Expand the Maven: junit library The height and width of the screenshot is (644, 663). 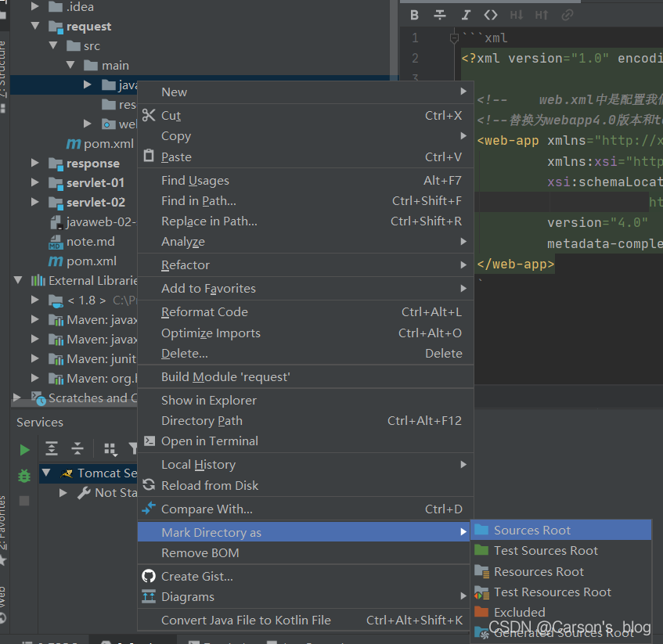[35, 358]
